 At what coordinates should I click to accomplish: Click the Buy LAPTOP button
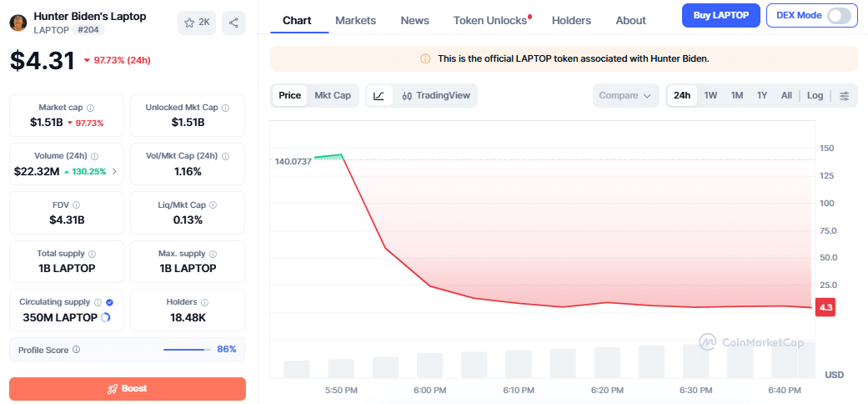721,16
